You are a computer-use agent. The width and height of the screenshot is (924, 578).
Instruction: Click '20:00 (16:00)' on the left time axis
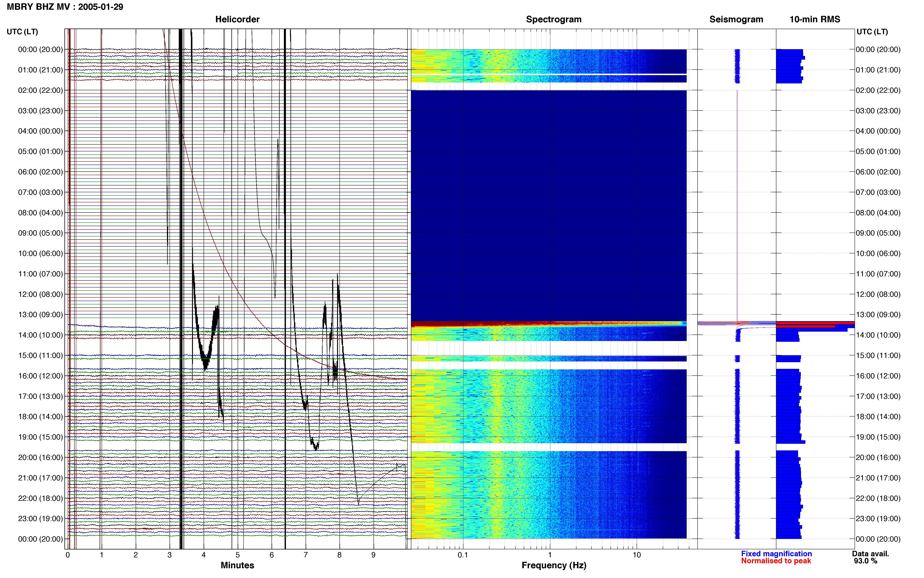(x=41, y=458)
